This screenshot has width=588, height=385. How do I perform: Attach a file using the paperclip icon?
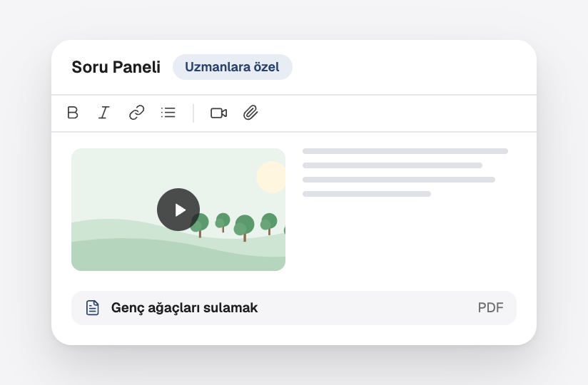click(250, 113)
